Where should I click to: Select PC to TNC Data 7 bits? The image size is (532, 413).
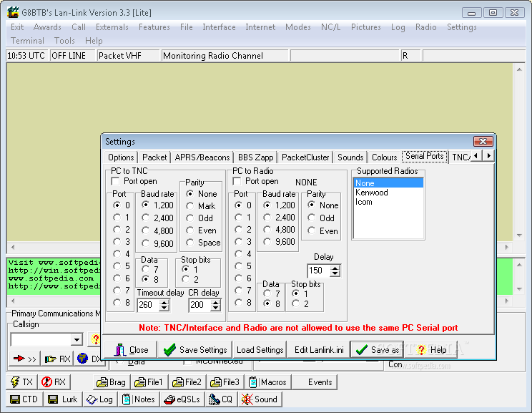point(146,269)
